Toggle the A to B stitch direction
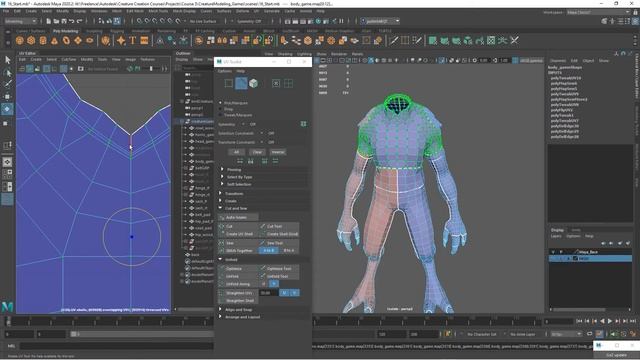Screen dimensions: 640x360 [269, 251]
